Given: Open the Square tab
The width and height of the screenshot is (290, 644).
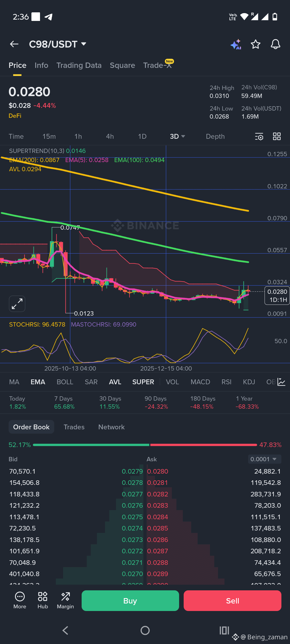Looking at the screenshot, I should pyautogui.click(x=122, y=65).
